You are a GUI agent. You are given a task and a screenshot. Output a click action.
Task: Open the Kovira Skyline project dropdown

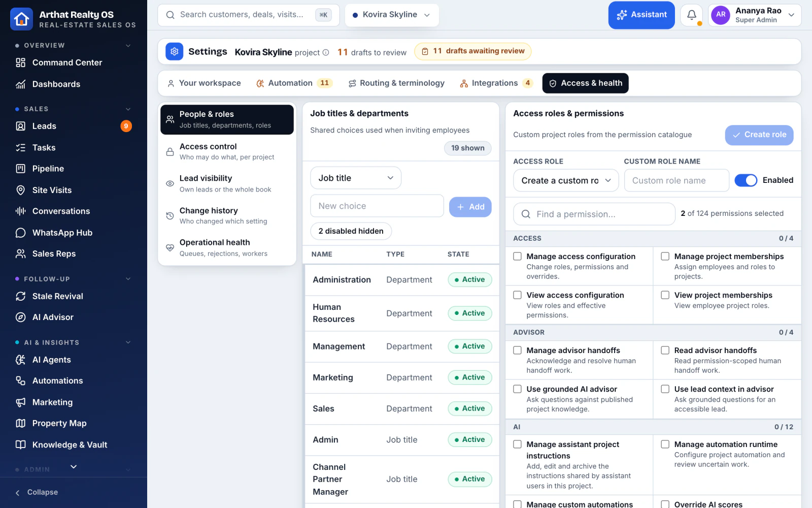coord(392,15)
